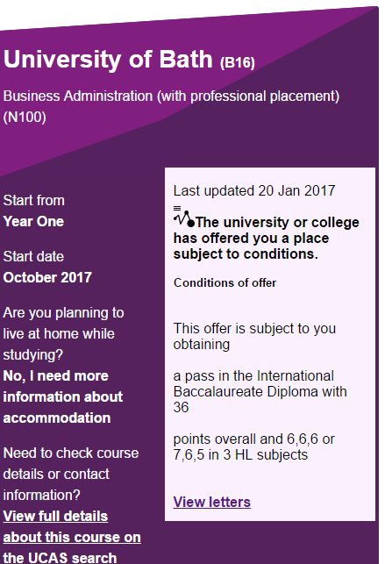Open the View letters link

[x=212, y=502]
